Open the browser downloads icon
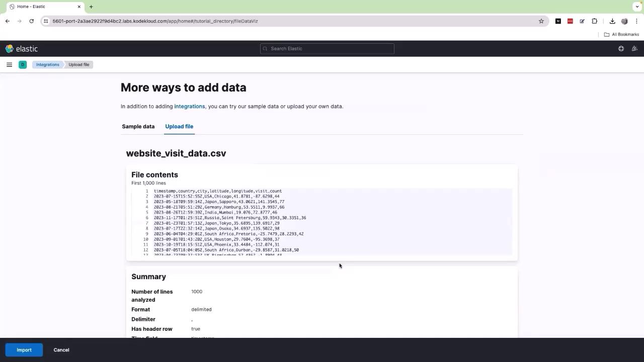This screenshot has width=644, height=362. coord(612,21)
